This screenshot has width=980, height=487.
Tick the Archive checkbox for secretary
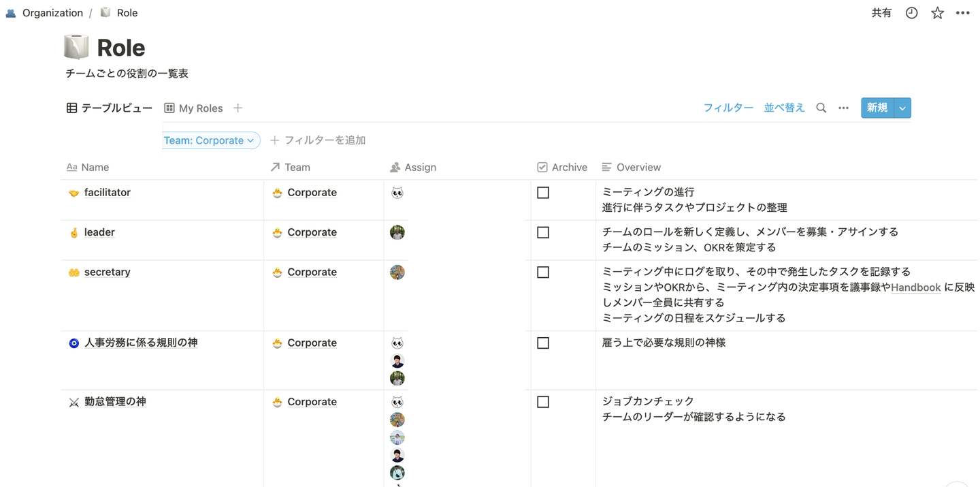pos(543,272)
